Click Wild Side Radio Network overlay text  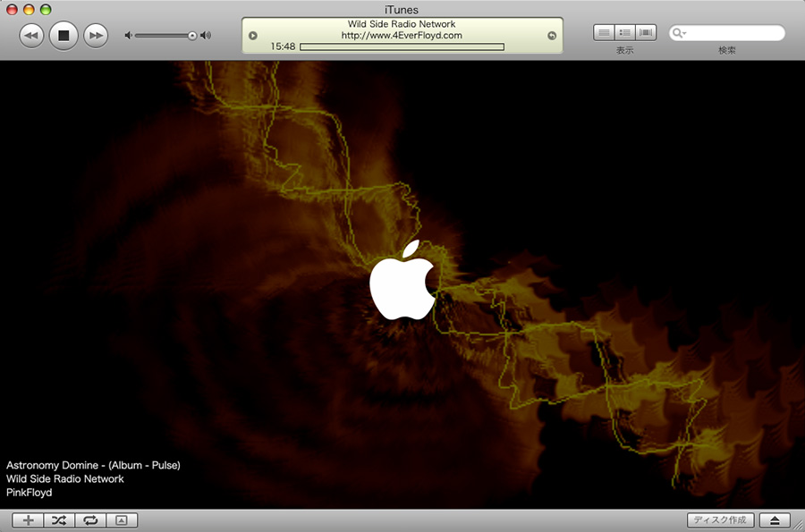[x=65, y=478]
